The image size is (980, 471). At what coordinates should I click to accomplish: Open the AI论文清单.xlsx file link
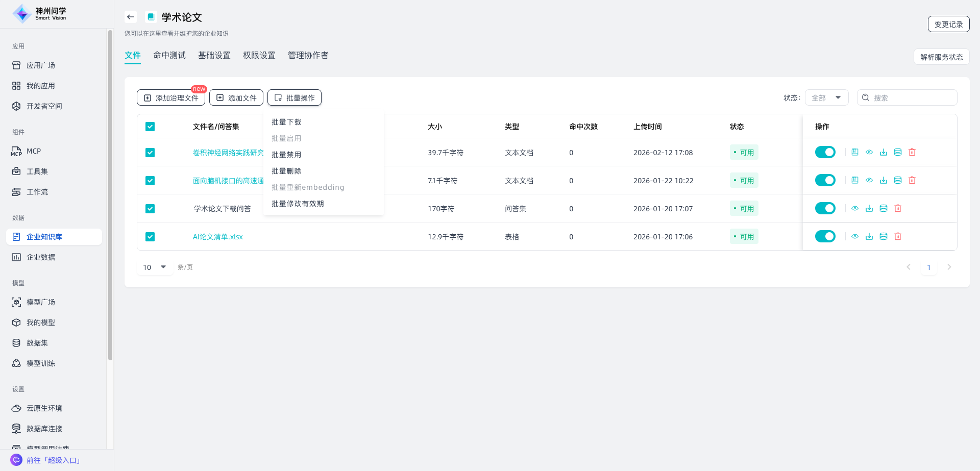pos(217,237)
